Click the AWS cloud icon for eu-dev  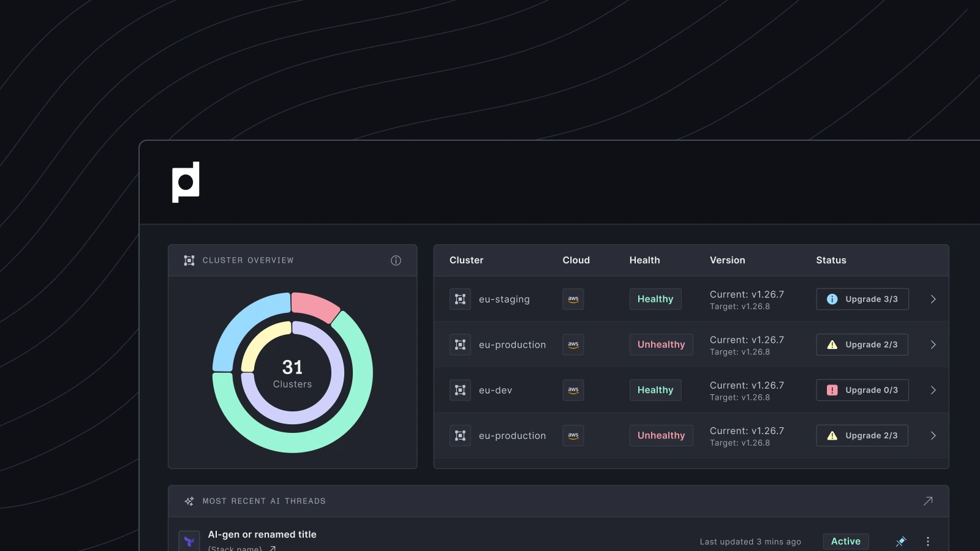point(573,390)
